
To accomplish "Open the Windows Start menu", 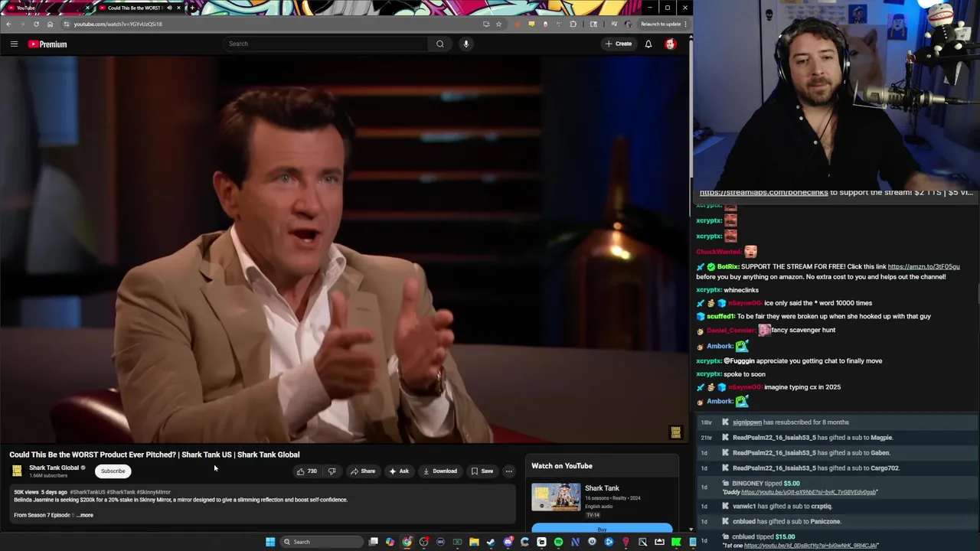I will click(270, 542).
